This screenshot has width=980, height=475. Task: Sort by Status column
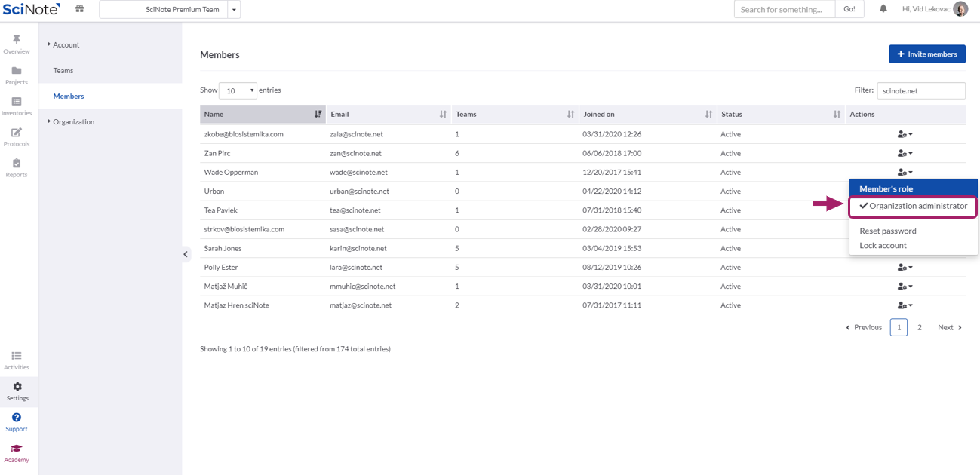(781, 114)
